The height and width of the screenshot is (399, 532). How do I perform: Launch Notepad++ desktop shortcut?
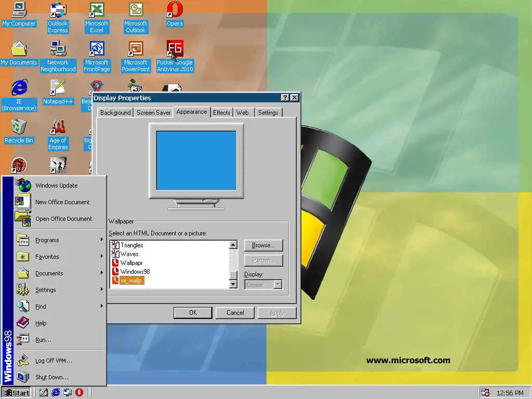pyautogui.click(x=58, y=92)
